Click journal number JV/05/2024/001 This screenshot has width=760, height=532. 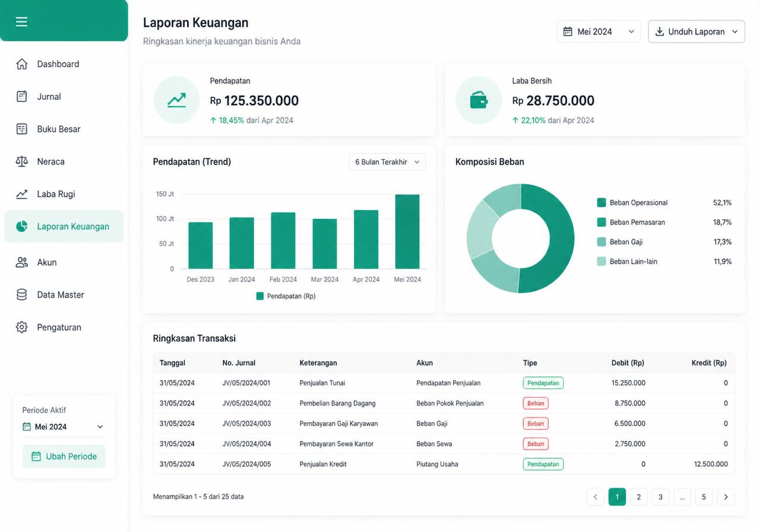pos(246,383)
